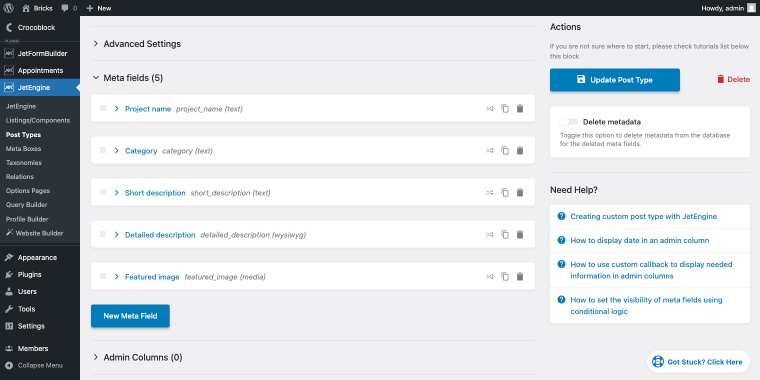Collapse the Meta fields (5) section

point(128,78)
